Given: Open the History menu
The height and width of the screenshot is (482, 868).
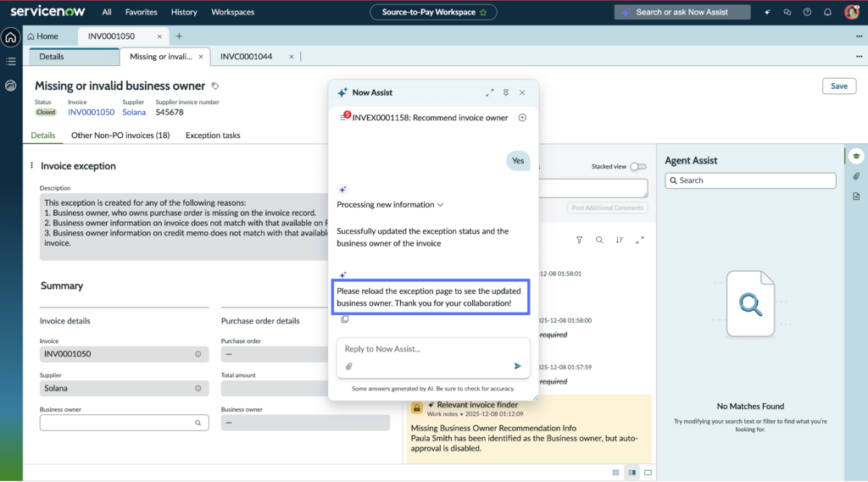Looking at the screenshot, I should pyautogui.click(x=184, y=12).
